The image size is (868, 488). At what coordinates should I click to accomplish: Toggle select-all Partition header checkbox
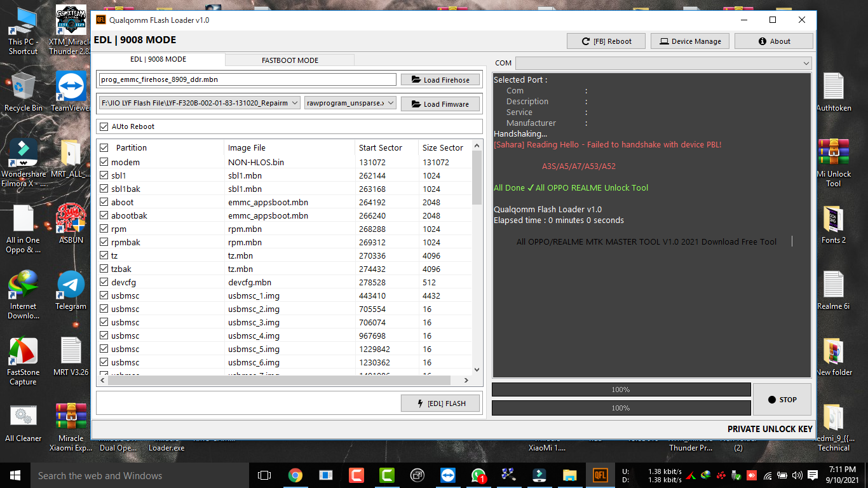(104, 147)
